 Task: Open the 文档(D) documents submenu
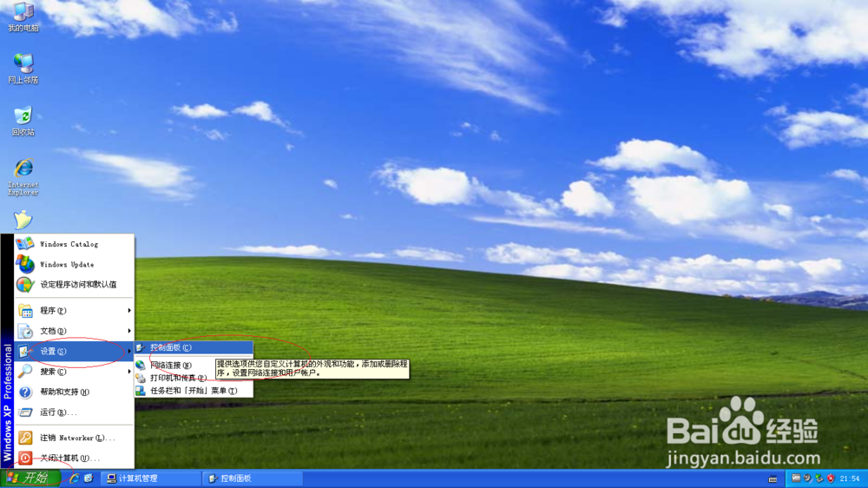pos(74,331)
